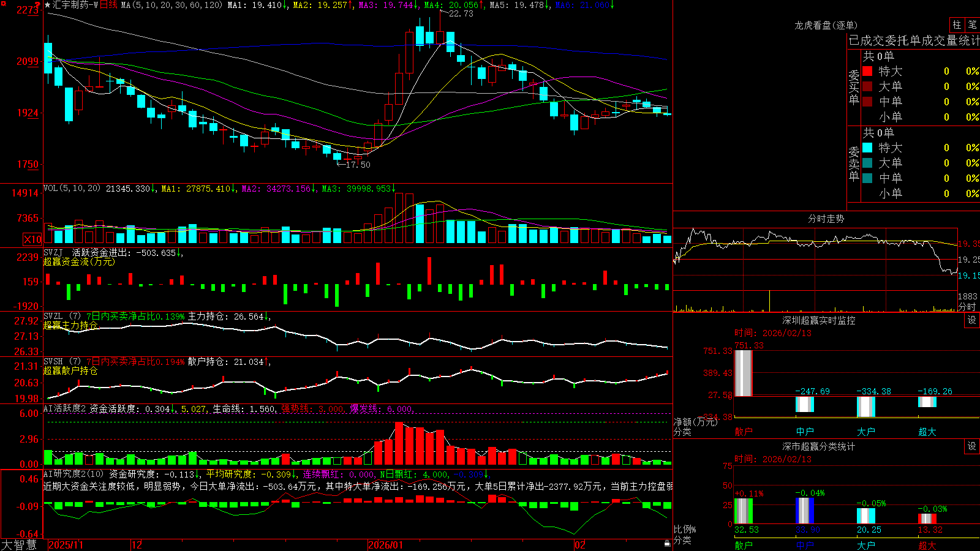
Task: Switch order view with the 笔 button
Action: point(972,24)
